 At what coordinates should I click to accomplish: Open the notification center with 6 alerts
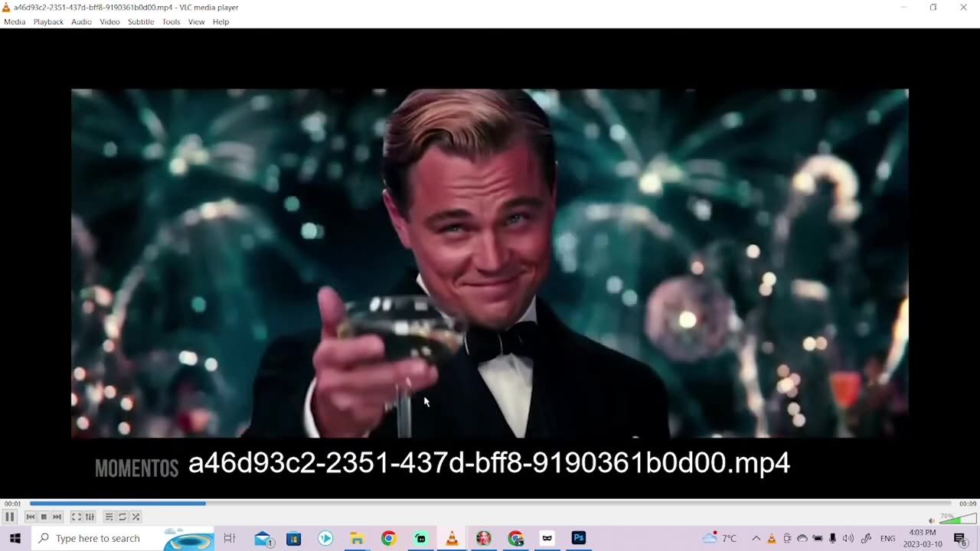[960, 538]
